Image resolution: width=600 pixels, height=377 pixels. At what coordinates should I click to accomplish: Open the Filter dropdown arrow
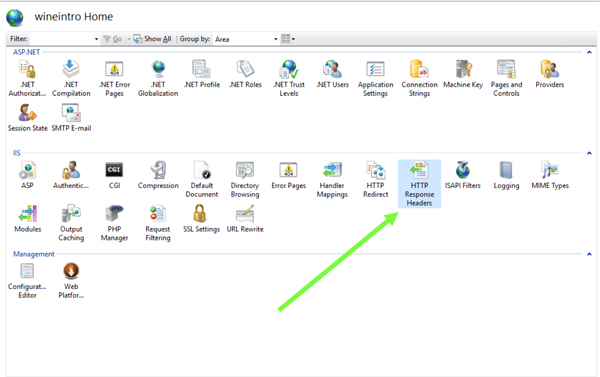coord(96,39)
